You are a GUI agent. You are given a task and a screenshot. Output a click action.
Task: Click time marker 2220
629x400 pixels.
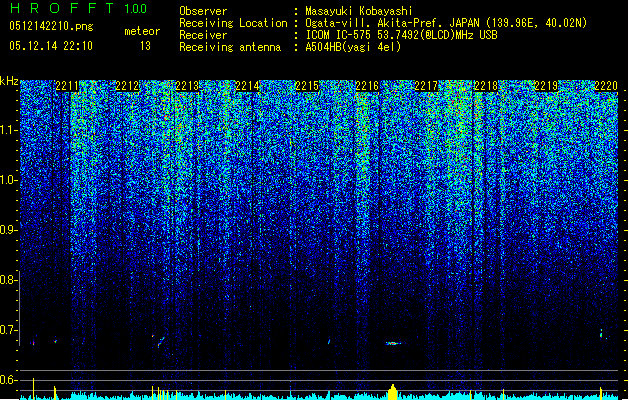tap(606, 86)
